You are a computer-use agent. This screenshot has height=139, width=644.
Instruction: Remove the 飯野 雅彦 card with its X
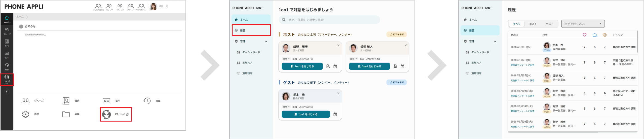[338, 45]
